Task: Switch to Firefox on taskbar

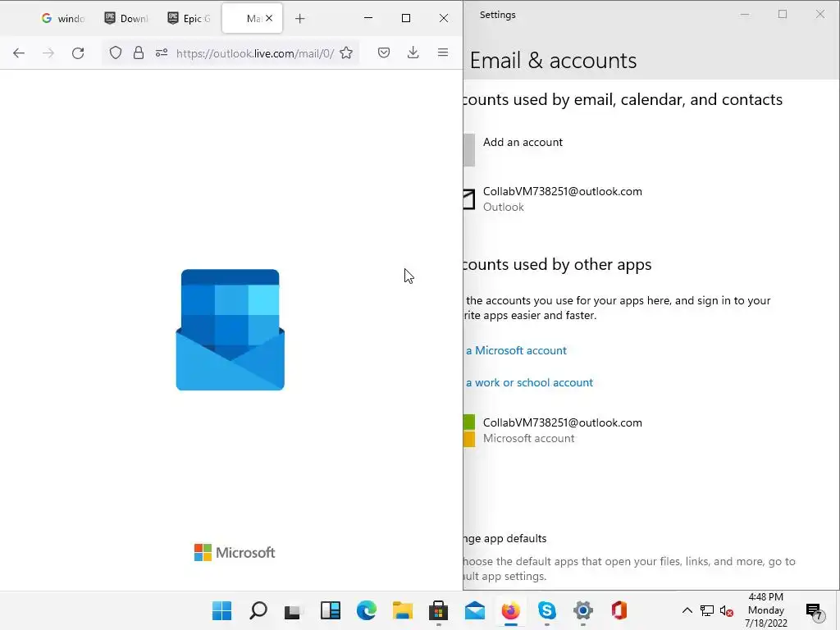Action: pos(510,610)
